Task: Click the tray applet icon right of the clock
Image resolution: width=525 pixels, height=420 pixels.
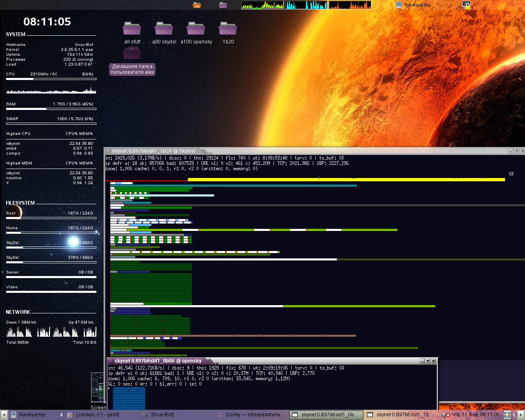Action: coord(507,415)
